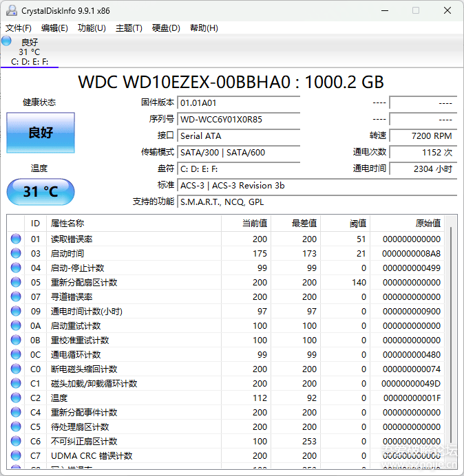Click status orb for 重校准重试计数 row

[x=16, y=340]
